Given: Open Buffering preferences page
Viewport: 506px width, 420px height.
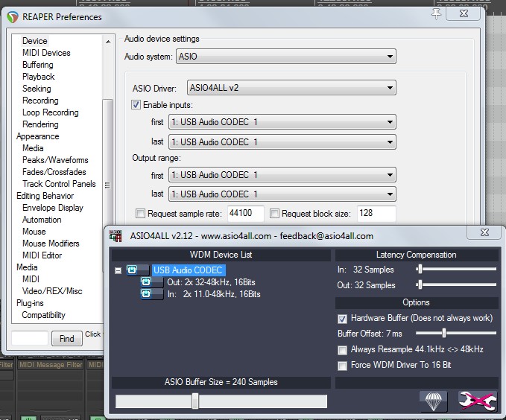Looking at the screenshot, I should [38, 65].
